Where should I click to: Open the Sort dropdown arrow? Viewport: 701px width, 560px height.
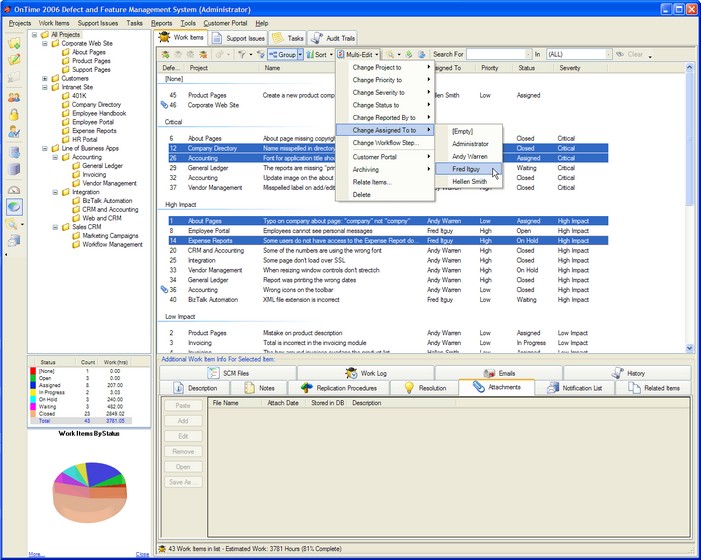click(x=331, y=55)
